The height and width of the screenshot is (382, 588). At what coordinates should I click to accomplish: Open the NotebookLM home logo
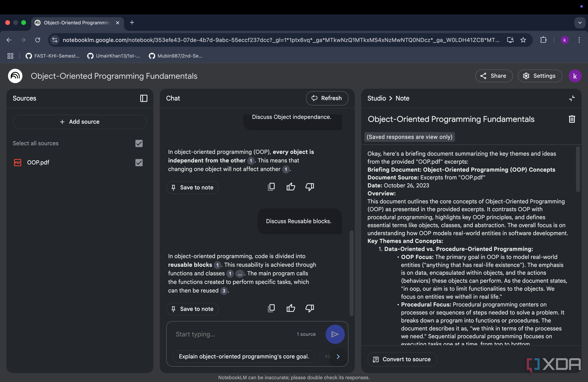coord(15,76)
